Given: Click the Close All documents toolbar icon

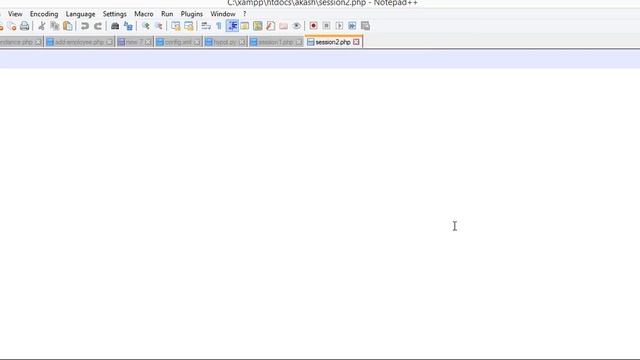Looking at the screenshot, I should pos(12,26).
